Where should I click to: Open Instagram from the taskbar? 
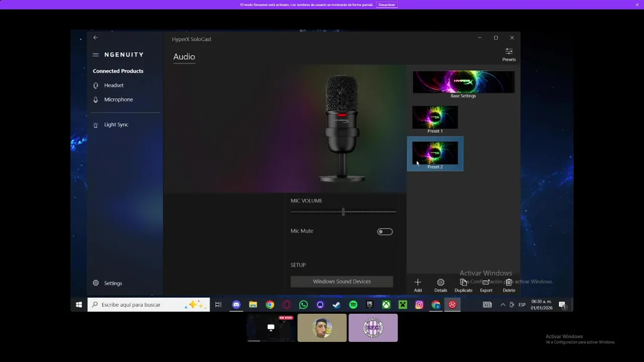point(419,305)
